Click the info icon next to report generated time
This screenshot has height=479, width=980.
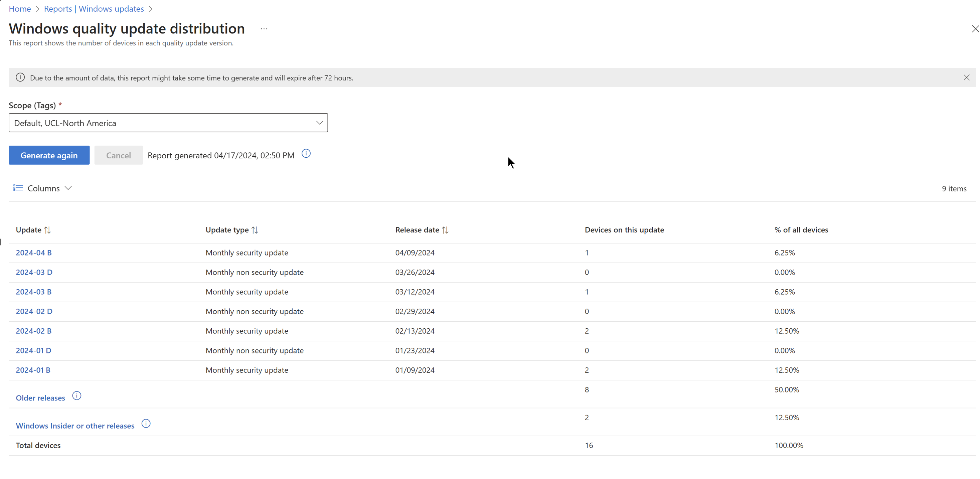pos(306,154)
